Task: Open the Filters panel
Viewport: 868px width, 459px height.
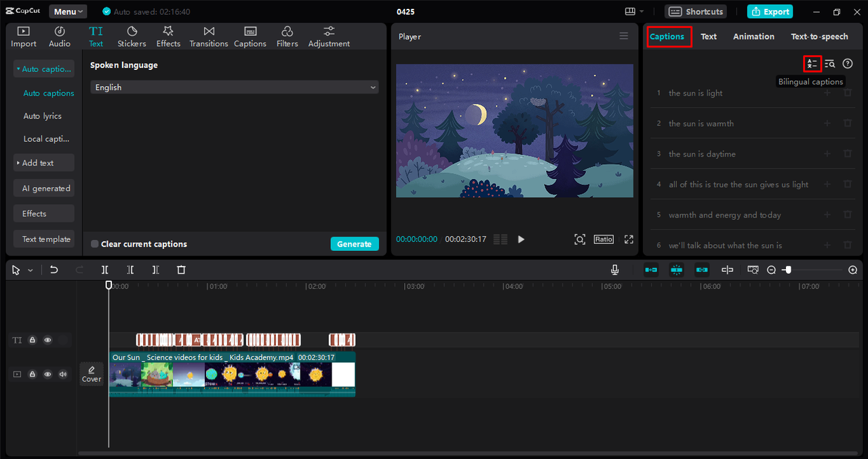Action: 287,37
